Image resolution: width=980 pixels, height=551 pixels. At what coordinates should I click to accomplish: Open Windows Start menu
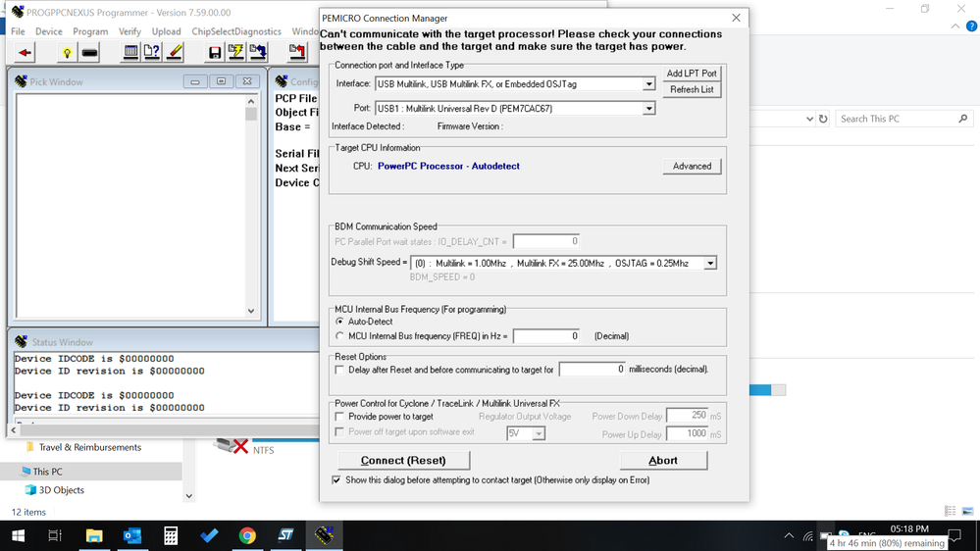(x=18, y=535)
